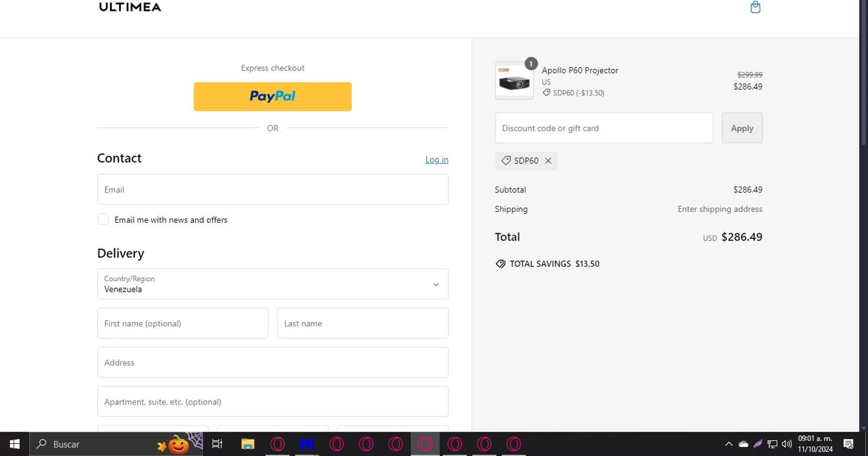This screenshot has width=868, height=456.
Task: Open the notification center icon
Action: 848,444
